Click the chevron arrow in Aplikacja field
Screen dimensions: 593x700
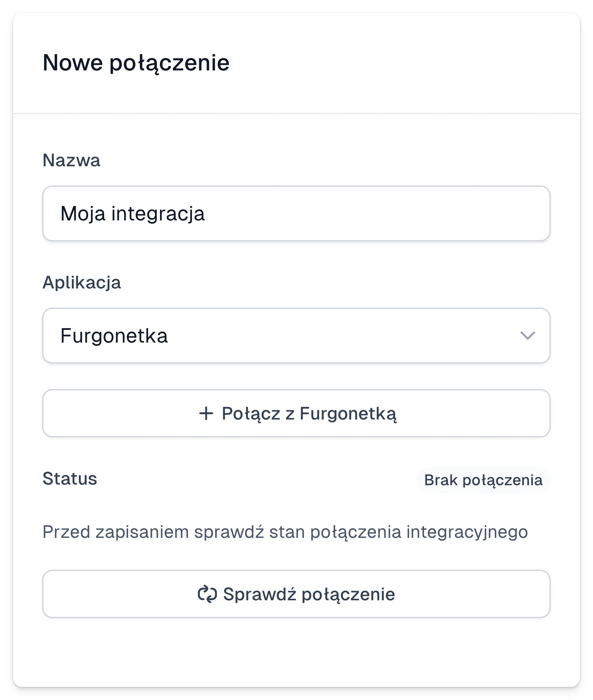click(x=527, y=336)
